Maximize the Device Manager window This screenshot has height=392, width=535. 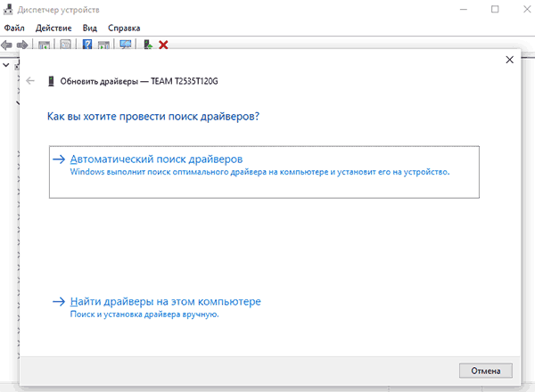coord(495,10)
